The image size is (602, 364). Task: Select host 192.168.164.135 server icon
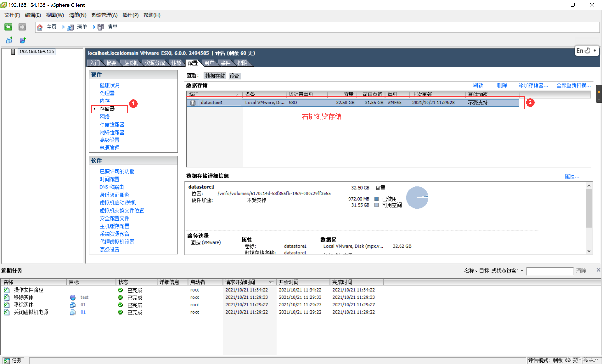point(13,51)
